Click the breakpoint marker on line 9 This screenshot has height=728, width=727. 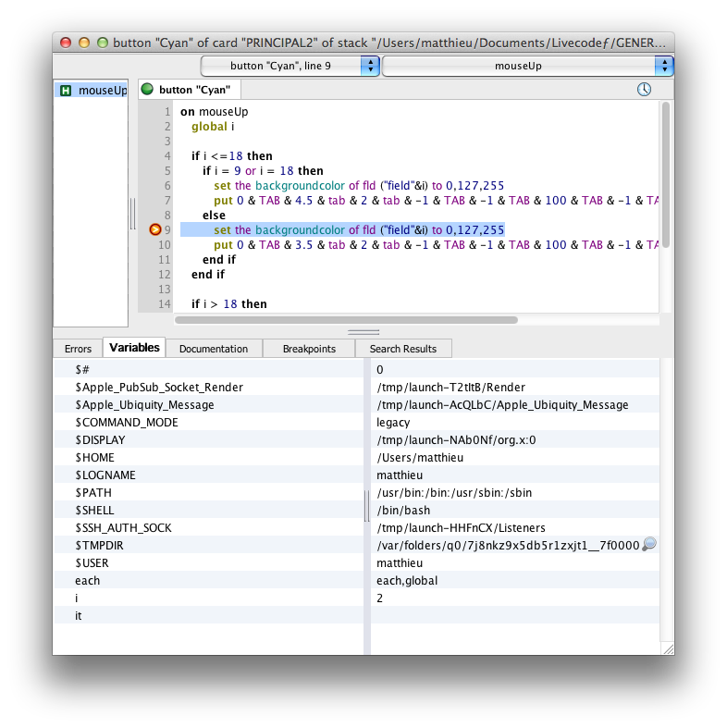click(154, 230)
